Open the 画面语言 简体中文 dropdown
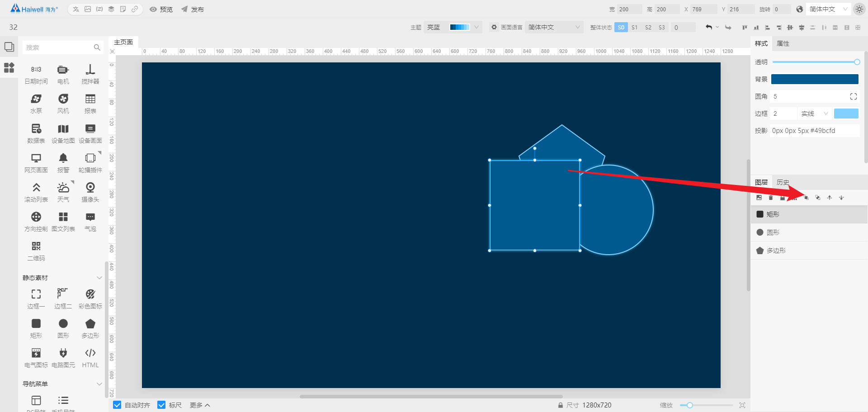Image resolution: width=868 pixels, height=412 pixels. (554, 27)
